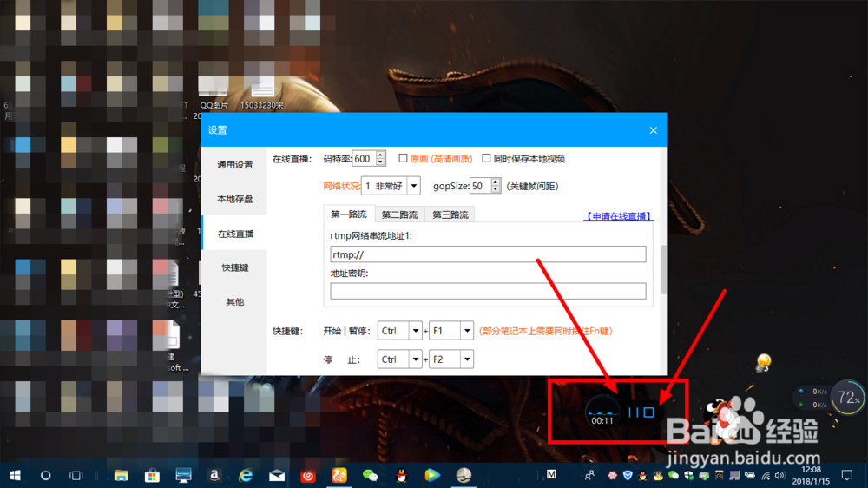The width and height of the screenshot is (868, 488).
Task: Open the M input method tray icon
Action: click(x=551, y=474)
